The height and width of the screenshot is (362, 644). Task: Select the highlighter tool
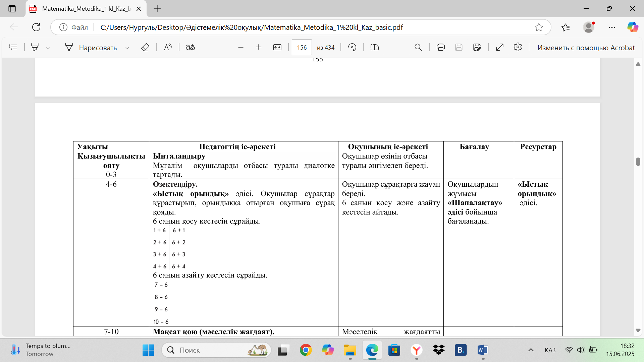pos(35,47)
